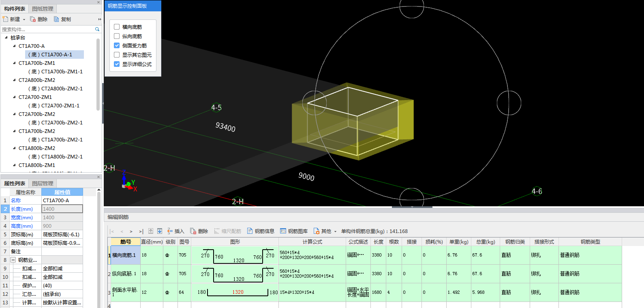This screenshot has width=644, height=308.
Task: Select 侧面水平筋 row cell
Action: point(126,292)
